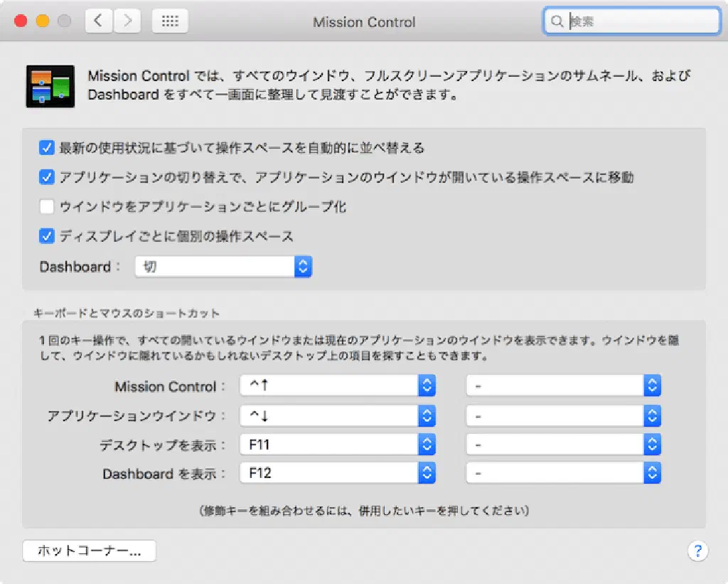Open help with the question mark button
The height and width of the screenshot is (584, 728).
click(697, 551)
